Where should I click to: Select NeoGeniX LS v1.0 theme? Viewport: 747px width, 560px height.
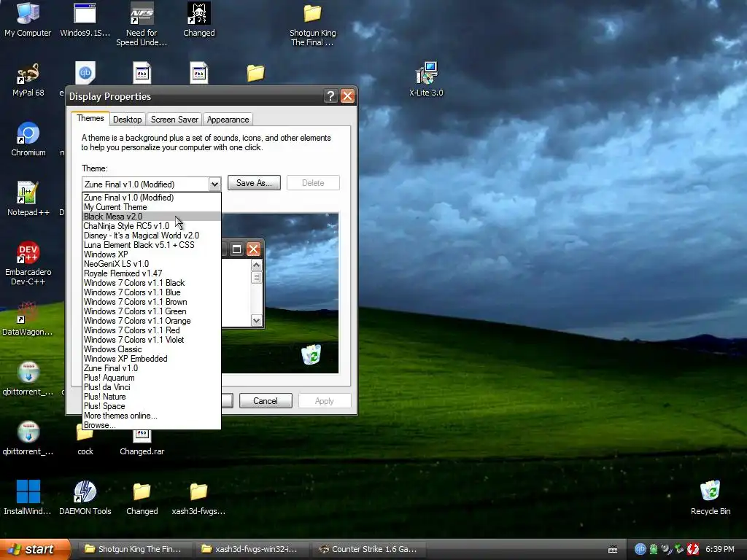coord(152,264)
